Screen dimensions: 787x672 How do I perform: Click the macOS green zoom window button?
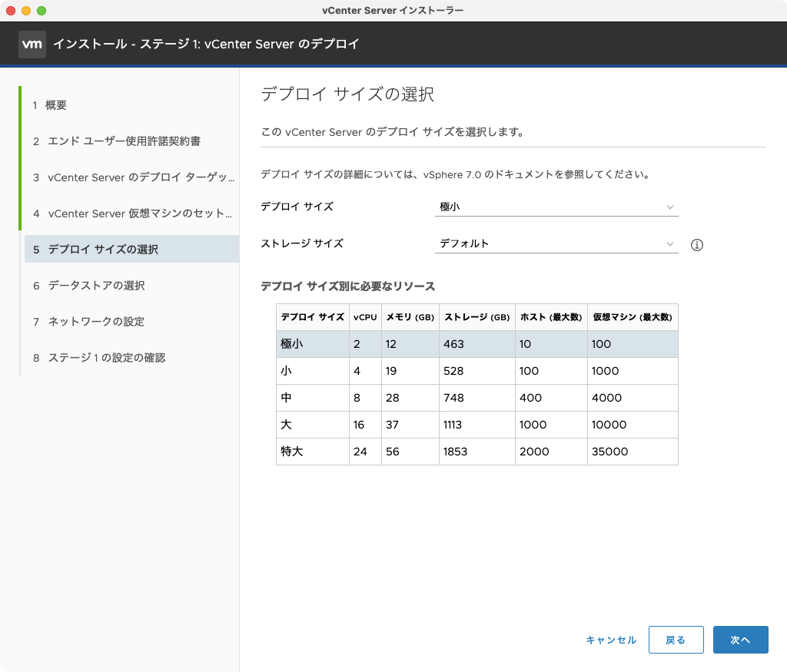(42, 11)
